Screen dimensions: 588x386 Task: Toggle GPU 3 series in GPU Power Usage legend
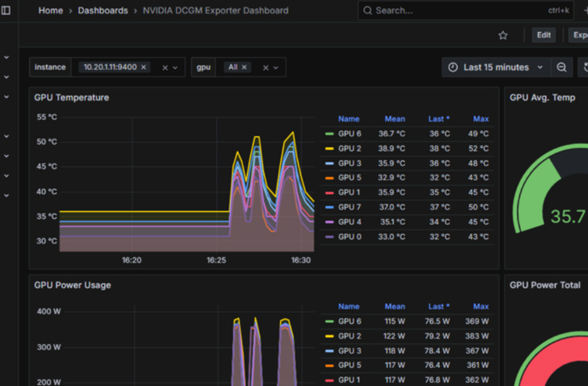(350, 351)
